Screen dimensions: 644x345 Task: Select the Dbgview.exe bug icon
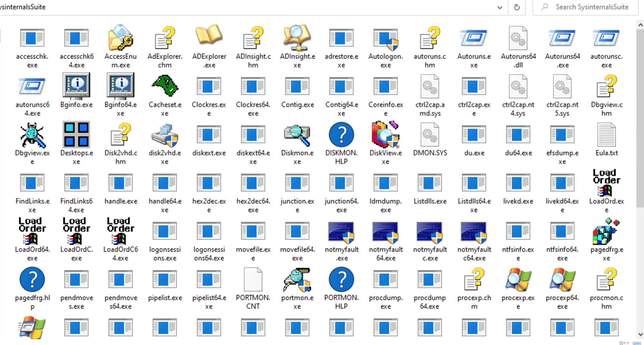point(32,134)
